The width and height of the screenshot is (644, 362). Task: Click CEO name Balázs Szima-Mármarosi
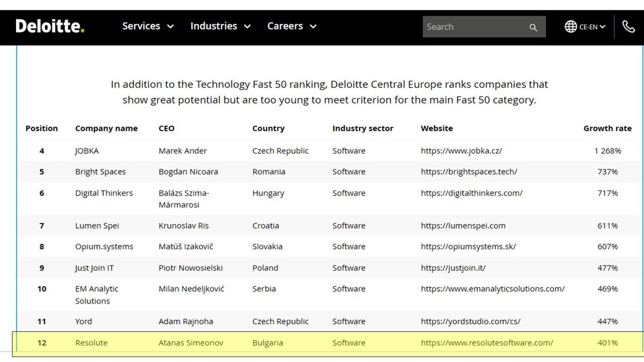pos(184,199)
